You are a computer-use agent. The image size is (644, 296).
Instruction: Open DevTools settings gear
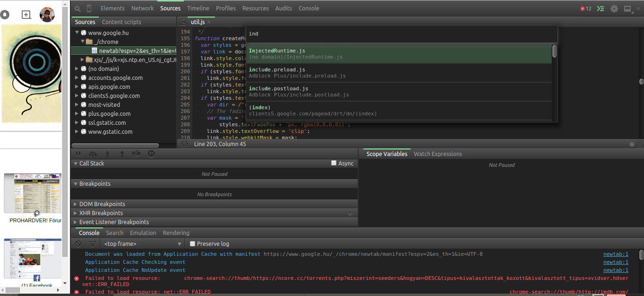tap(614, 9)
